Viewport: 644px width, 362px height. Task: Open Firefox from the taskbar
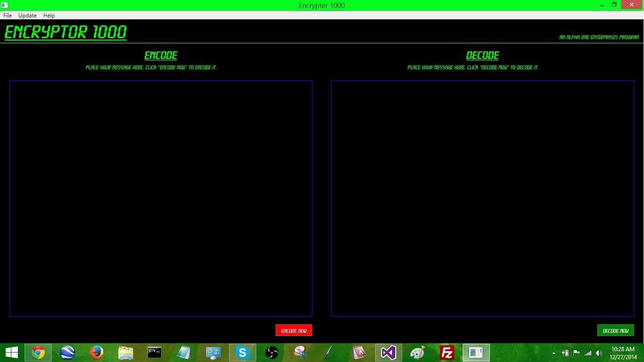tap(96, 352)
